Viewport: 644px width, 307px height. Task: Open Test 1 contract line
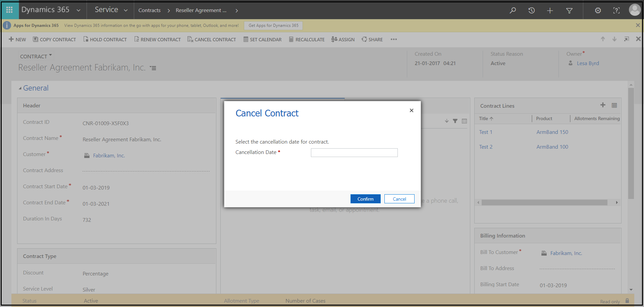pyautogui.click(x=485, y=132)
